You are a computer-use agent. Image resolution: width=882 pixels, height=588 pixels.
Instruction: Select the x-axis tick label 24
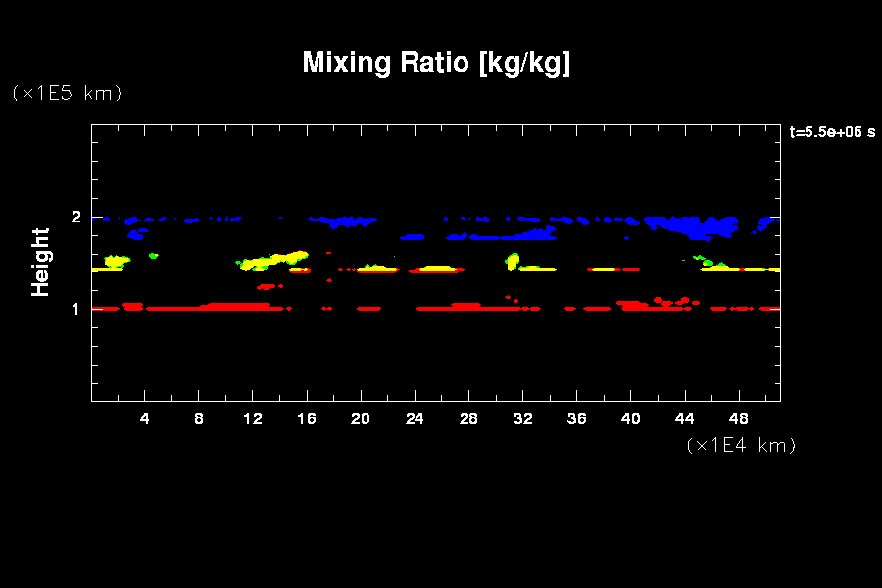pos(415,418)
